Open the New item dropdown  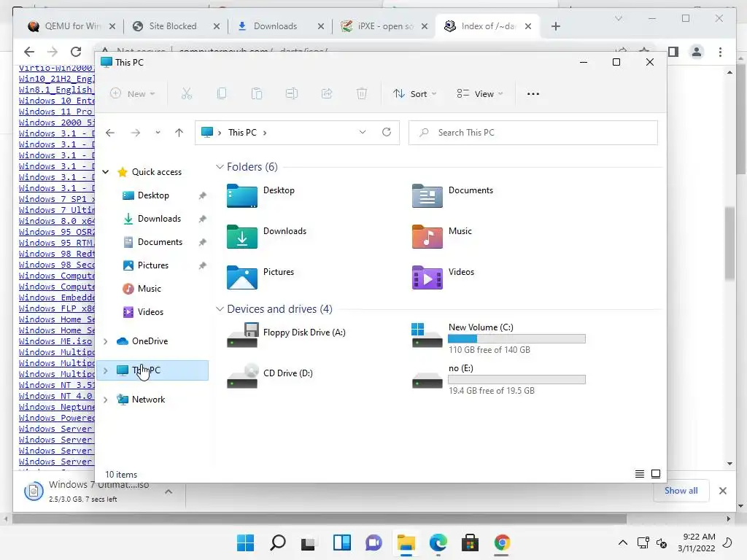pos(133,94)
